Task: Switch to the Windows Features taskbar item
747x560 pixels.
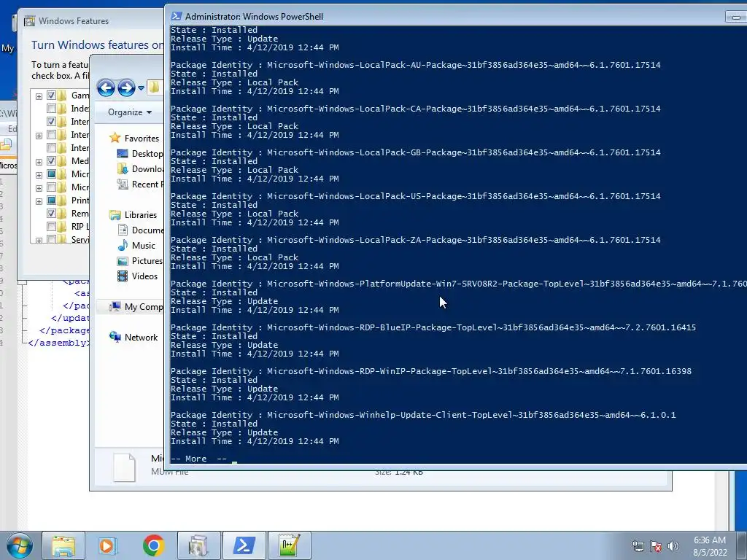Action: 198,545
